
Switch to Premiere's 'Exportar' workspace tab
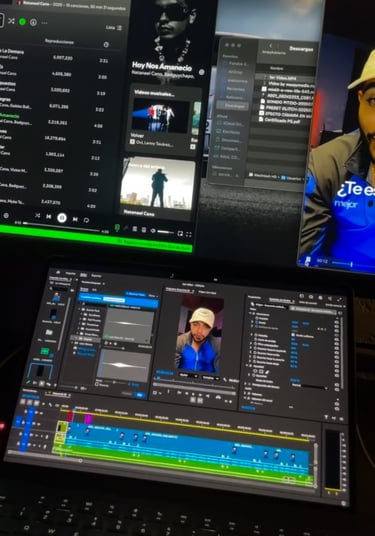click(97, 276)
